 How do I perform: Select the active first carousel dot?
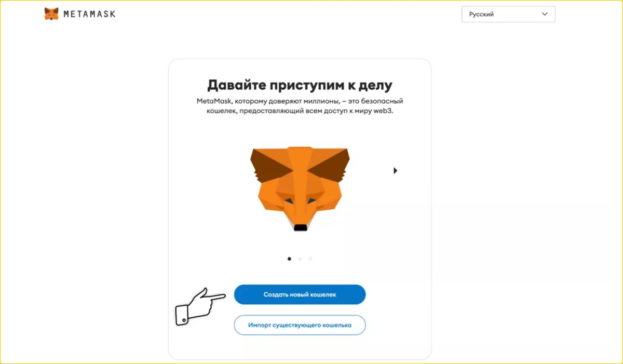coord(289,259)
